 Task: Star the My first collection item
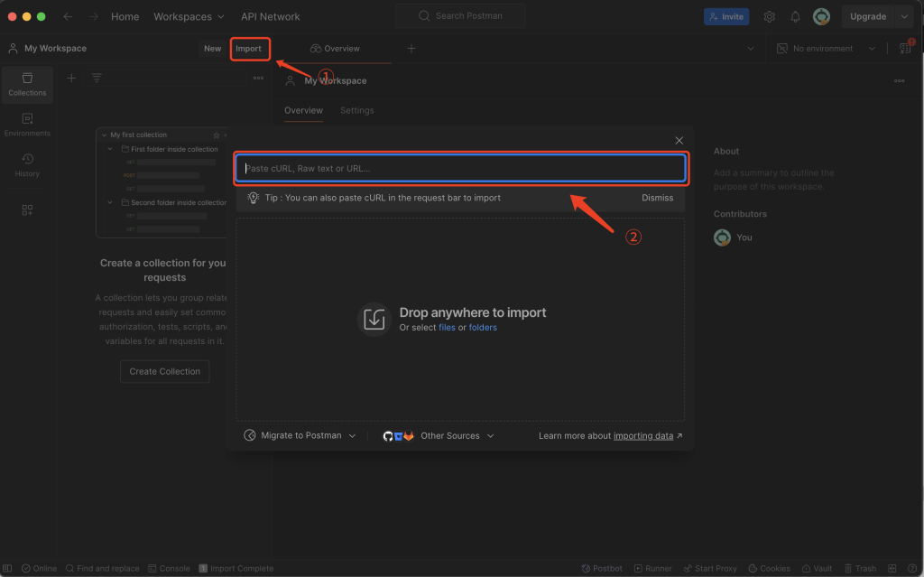click(x=217, y=135)
